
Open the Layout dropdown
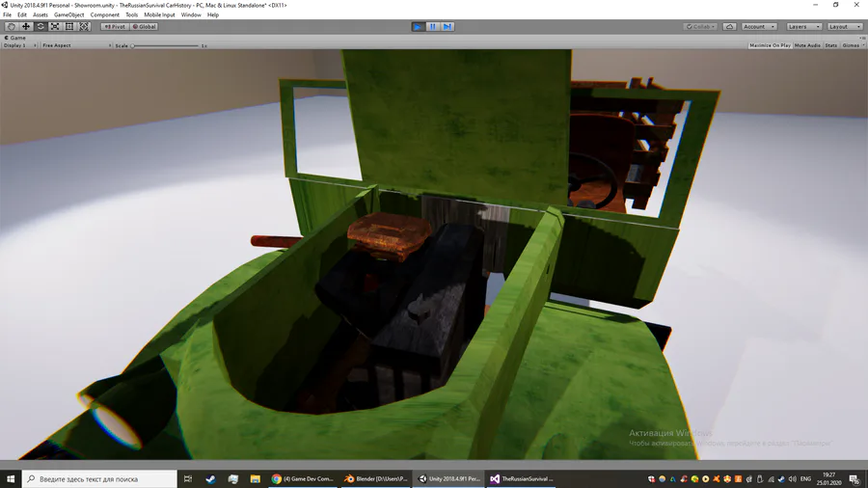pos(845,27)
